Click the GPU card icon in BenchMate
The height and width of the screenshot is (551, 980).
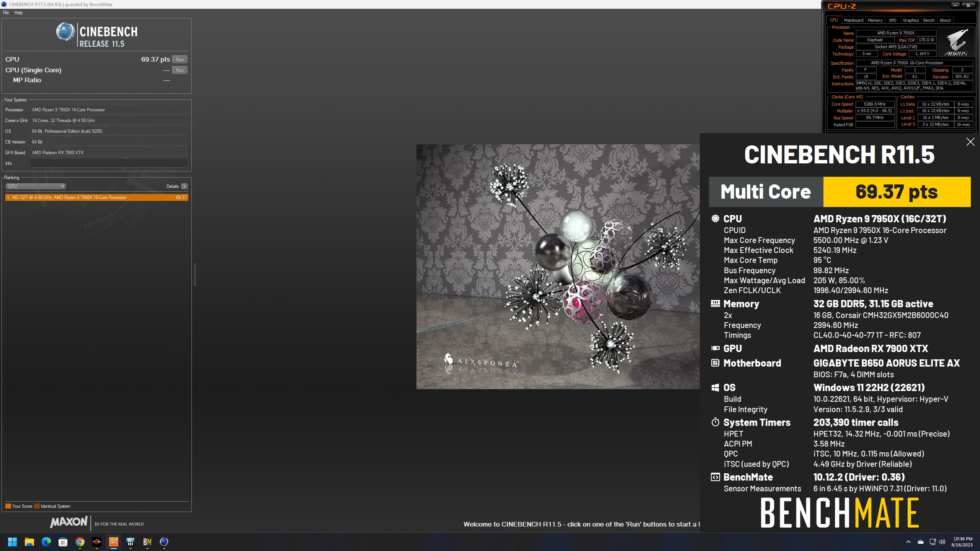715,348
